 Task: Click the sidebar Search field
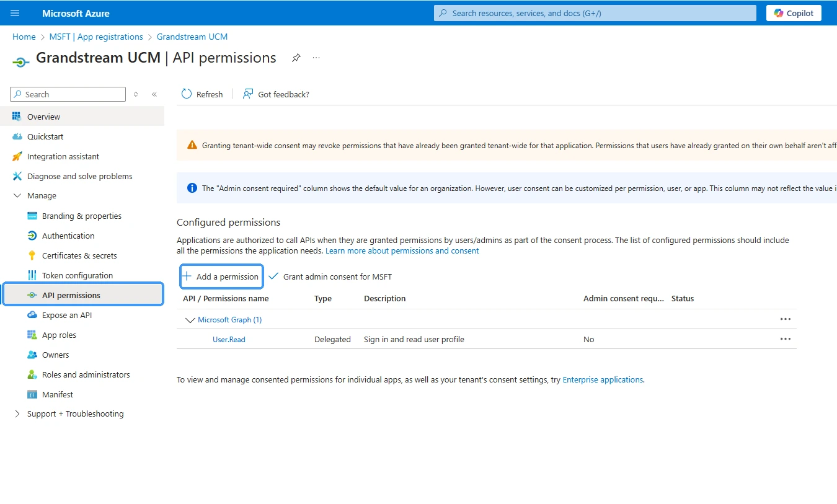[x=68, y=94]
